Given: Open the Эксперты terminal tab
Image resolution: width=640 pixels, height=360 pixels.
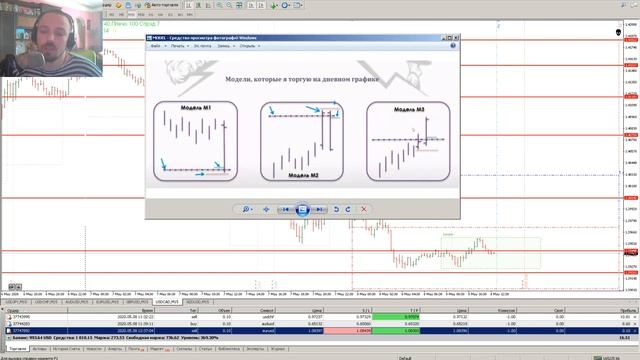Looking at the screenshot, I should [256, 349].
